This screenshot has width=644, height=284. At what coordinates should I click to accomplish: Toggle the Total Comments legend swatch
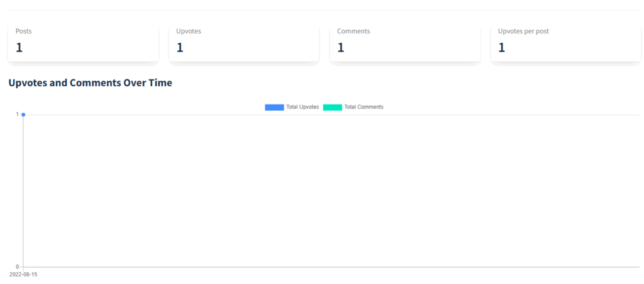click(333, 107)
